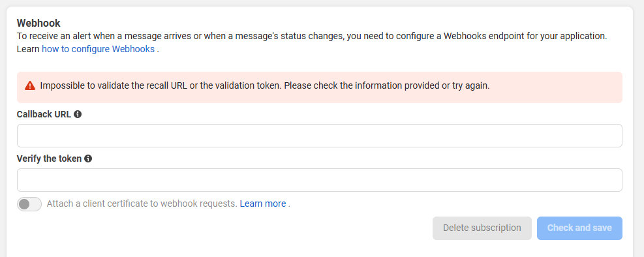
Task: Click the Callback URL label text
Action: [x=44, y=114]
